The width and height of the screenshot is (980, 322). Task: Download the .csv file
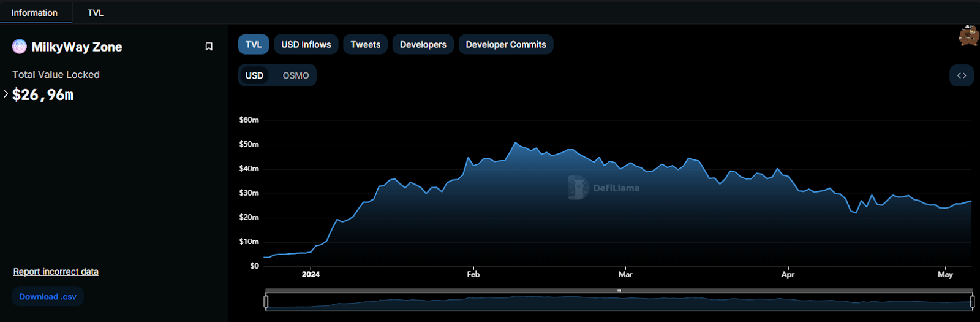[x=48, y=297]
